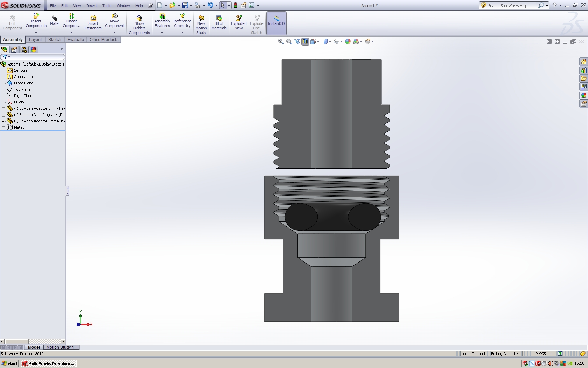Viewport: 588px width, 368px height.
Task: Open Reference Geometry tool
Action: pyautogui.click(x=182, y=21)
